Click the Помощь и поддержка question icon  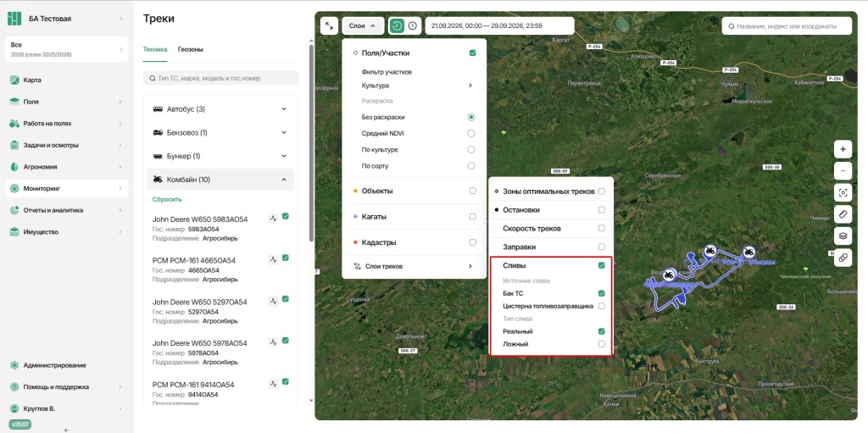tap(14, 387)
